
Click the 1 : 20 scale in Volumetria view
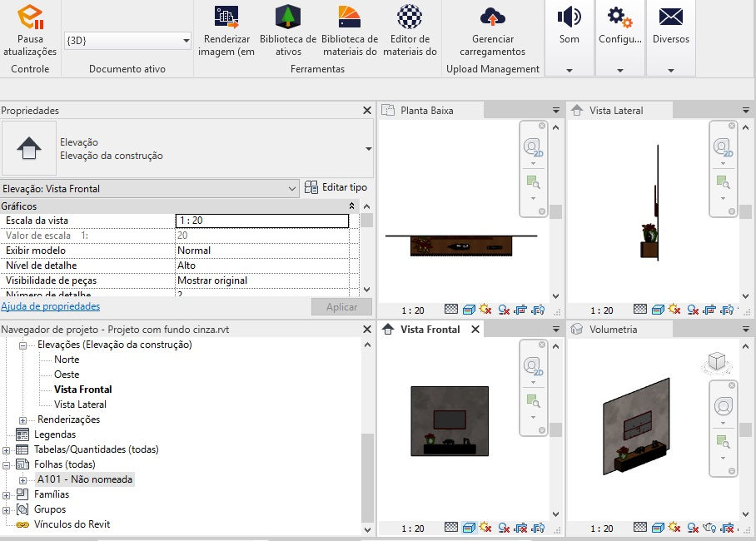point(602,529)
